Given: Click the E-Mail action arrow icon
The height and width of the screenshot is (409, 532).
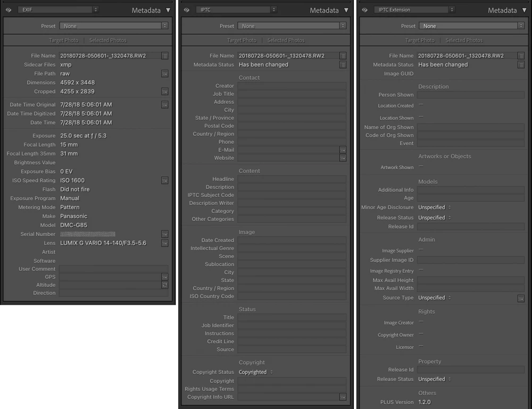Looking at the screenshot, I should click(x=343, y=150).
